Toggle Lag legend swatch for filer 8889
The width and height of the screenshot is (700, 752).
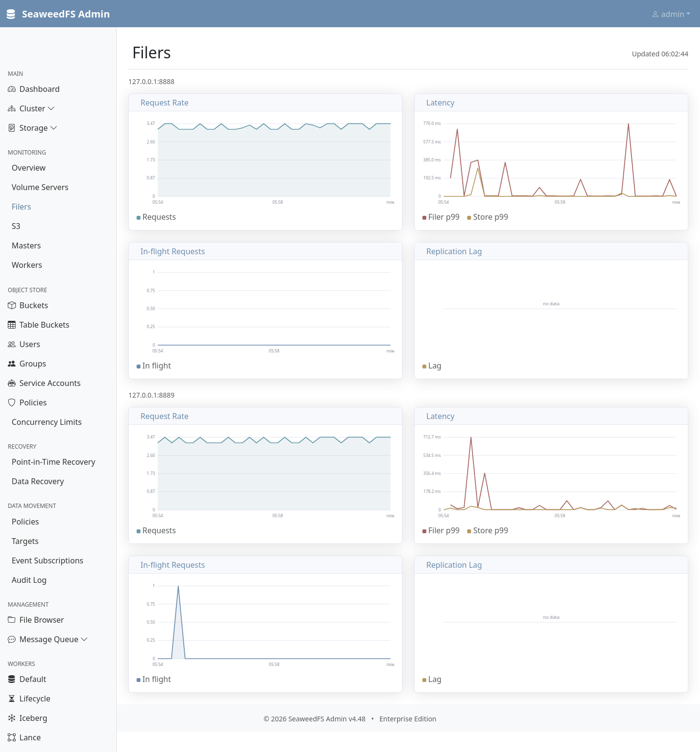(424, 680)
